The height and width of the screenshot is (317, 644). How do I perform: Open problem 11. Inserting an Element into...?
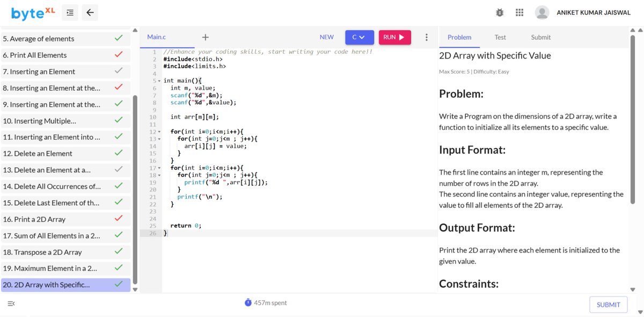point(65,137)
